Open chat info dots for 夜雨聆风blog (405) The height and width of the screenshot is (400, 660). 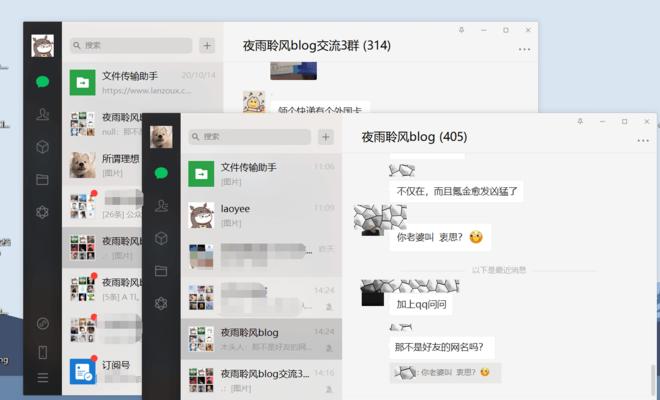[x=643, y=141]
